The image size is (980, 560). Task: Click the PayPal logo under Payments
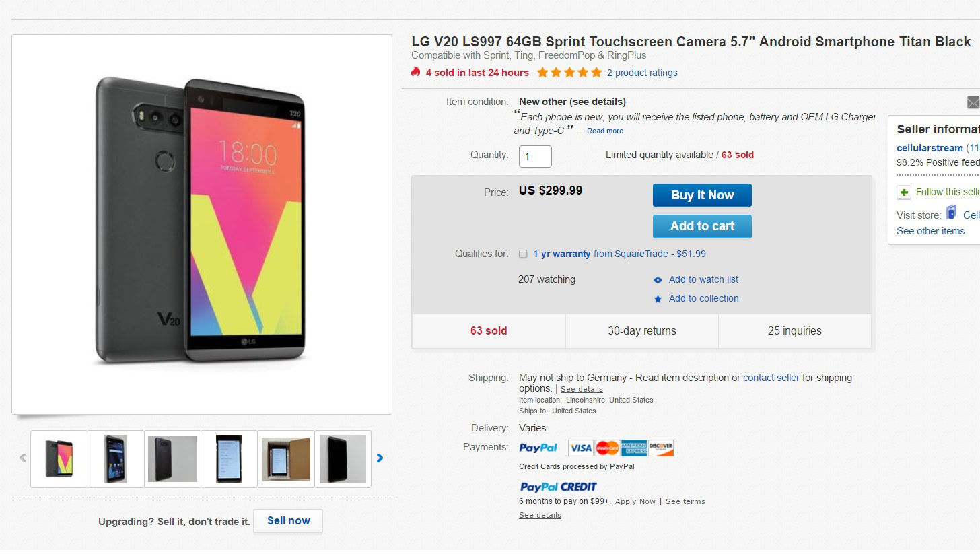[x=538, y=448]
